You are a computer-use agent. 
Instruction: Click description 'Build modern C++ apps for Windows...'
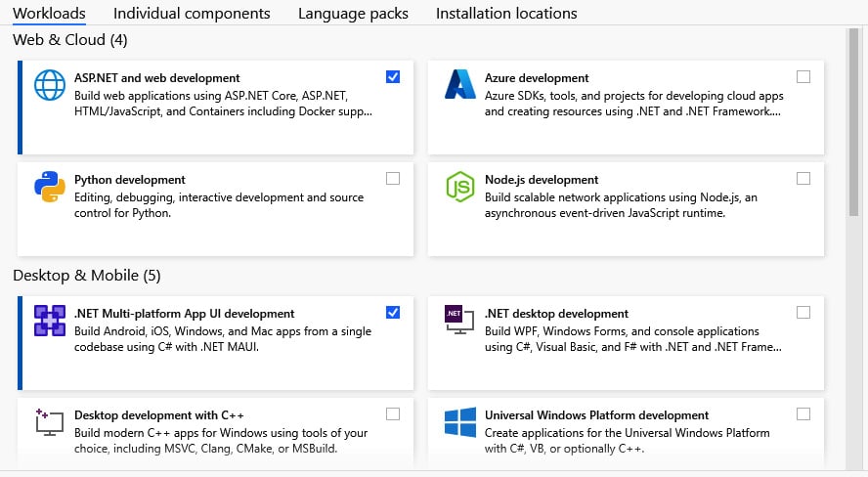[221, 441]
